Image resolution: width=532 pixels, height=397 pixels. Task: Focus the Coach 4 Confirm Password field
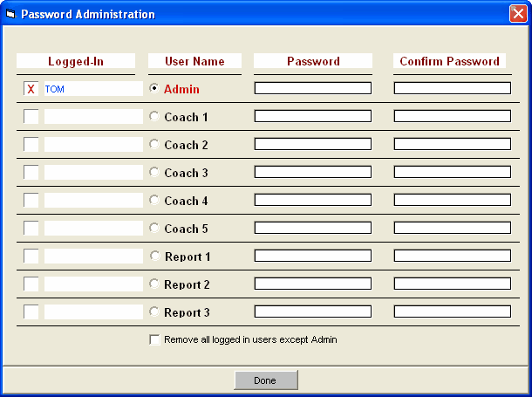click(x=453, y=200)
